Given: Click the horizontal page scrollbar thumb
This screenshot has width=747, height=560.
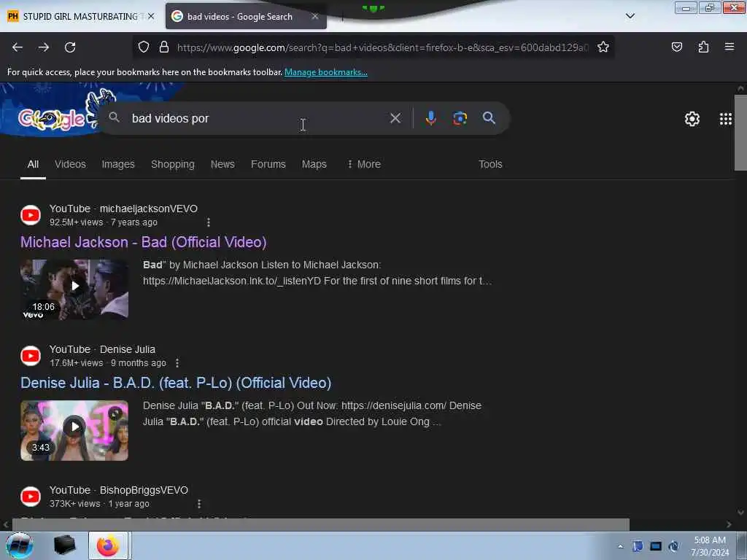Looking at the screenshot, I should click(x=321, y=524).
